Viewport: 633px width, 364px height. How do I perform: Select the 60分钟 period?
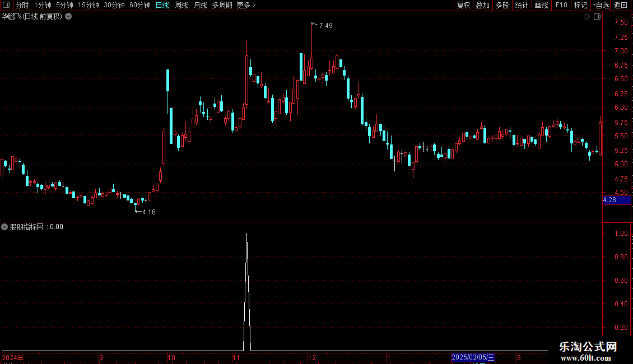[139, 5]
